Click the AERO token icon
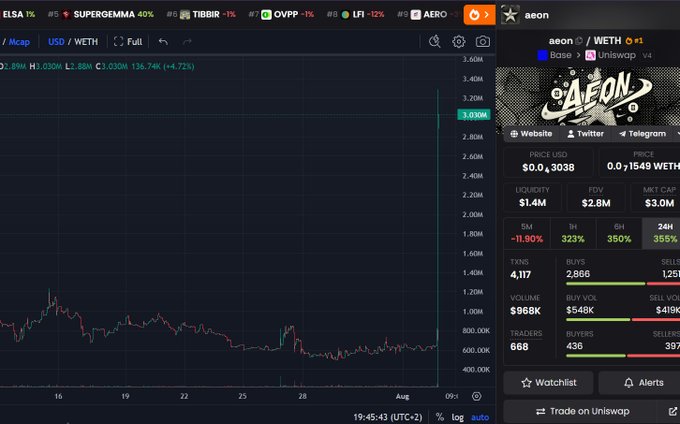Image resolution: width=680 pixels, height=424 pixels. [x=416, y=15]
